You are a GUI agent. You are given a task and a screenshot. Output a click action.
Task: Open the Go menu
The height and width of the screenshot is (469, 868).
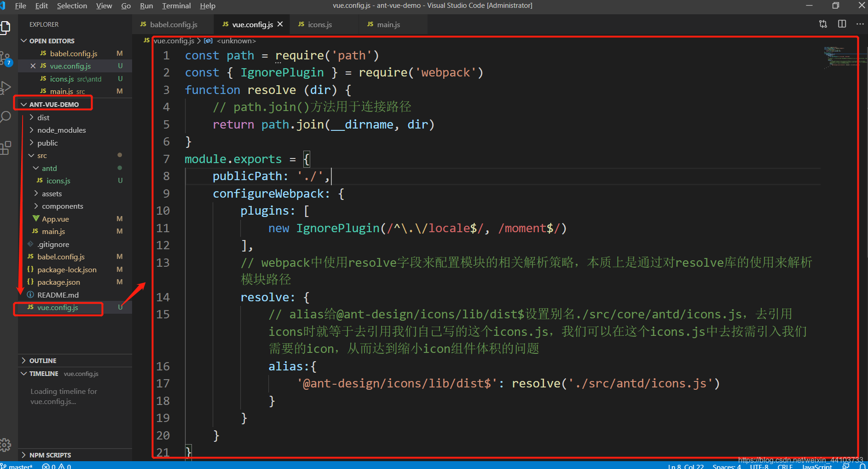point(126,6)
